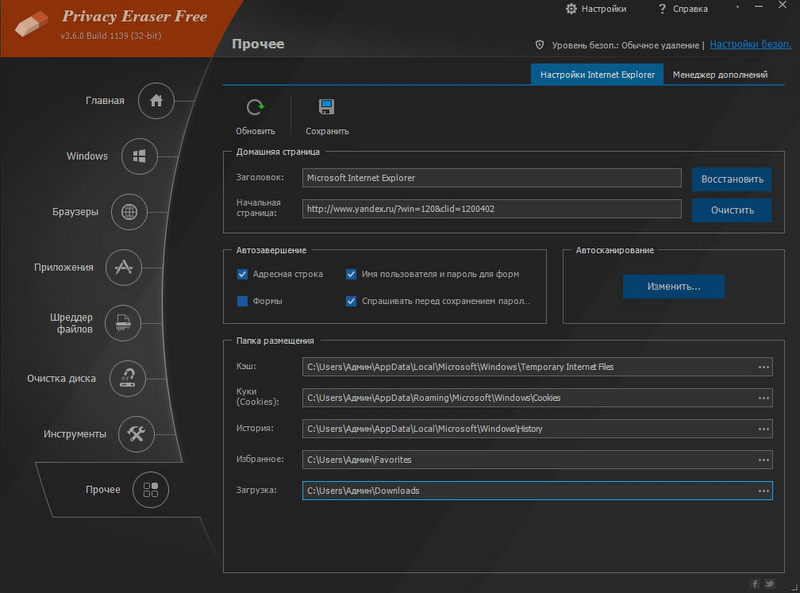Click the Начальная страница URL field
The image size is (800, 593).
point(492,209)
